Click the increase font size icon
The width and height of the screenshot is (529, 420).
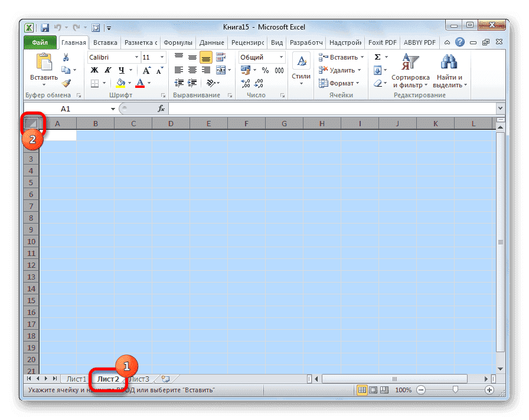[146, 70]
